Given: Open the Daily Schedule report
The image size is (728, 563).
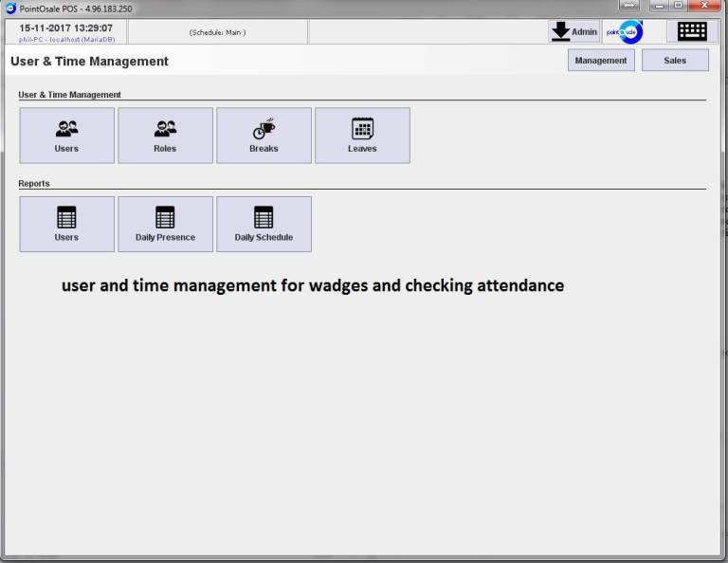Looking at the screenshot, I should (264, 224).
